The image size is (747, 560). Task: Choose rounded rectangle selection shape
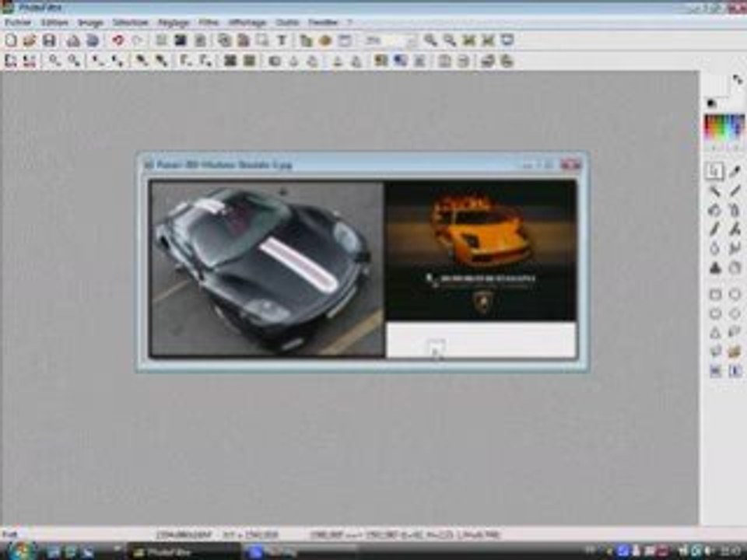(x=714, y=313)
